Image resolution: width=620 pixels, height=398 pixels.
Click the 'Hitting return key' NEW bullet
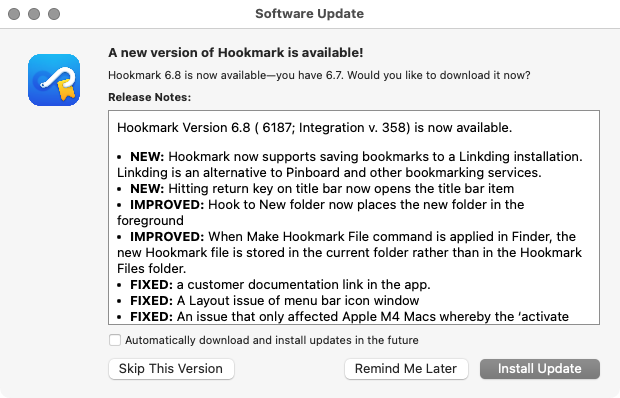click(316, 189)
